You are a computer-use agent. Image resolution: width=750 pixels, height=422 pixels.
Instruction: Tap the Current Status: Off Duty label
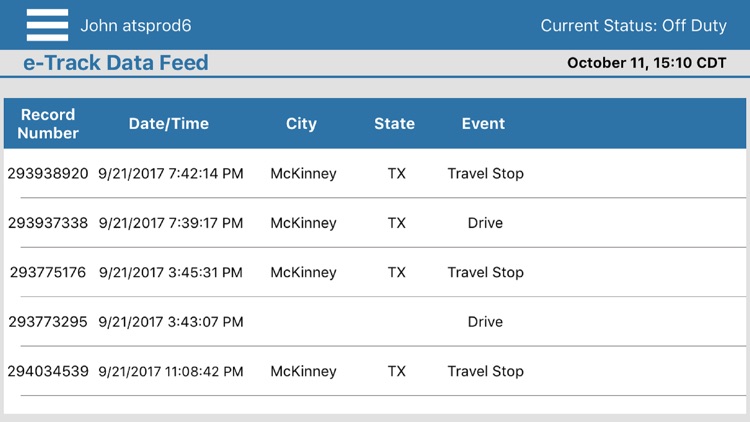click(633, 25)
